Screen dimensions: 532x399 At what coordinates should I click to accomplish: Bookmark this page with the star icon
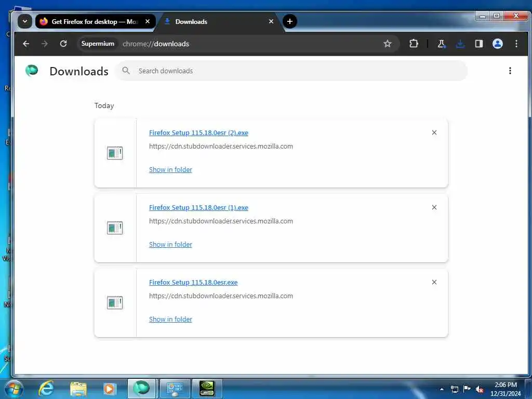tap(388, 44)
